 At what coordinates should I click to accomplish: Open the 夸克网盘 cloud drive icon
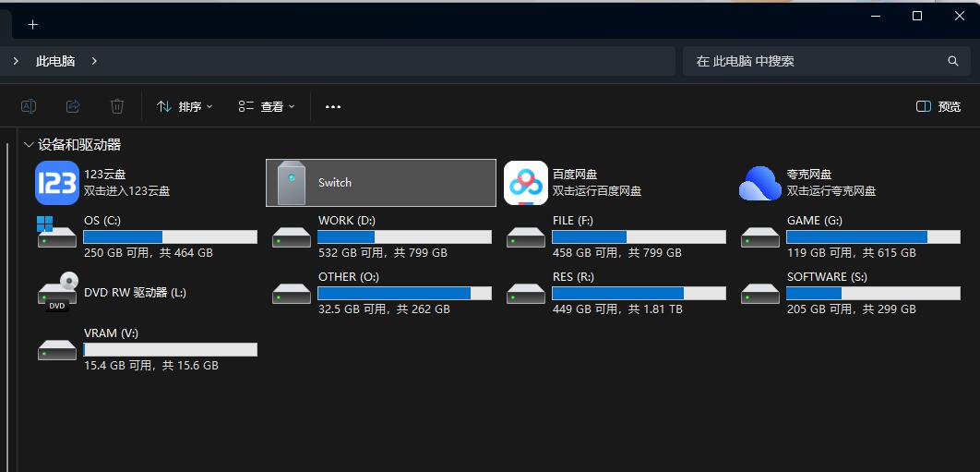pyautogui.click(x=760, y=183)
